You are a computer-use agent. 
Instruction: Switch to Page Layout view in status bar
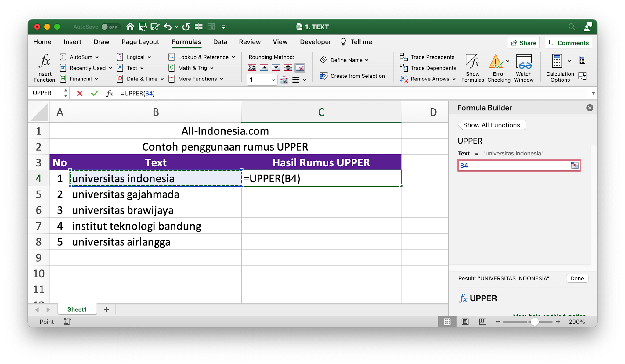point(465,322)
